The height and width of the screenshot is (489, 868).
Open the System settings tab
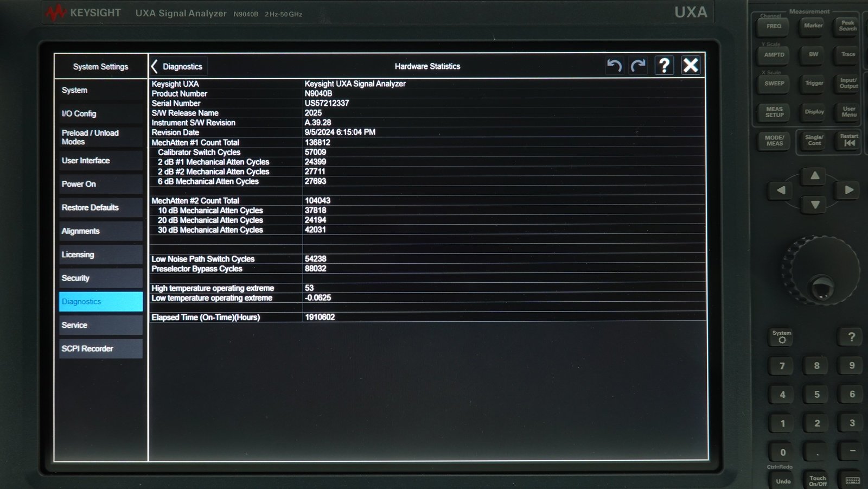click(x=100, y=90)
